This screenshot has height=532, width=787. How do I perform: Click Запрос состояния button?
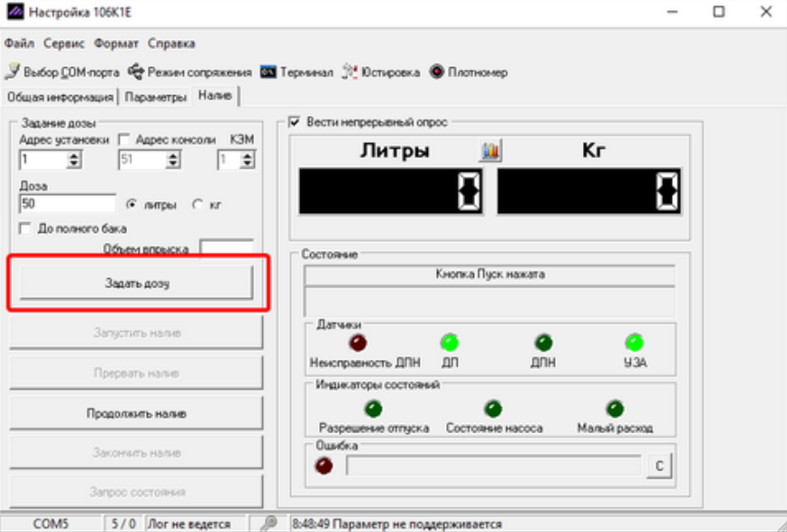coord(137,492)
